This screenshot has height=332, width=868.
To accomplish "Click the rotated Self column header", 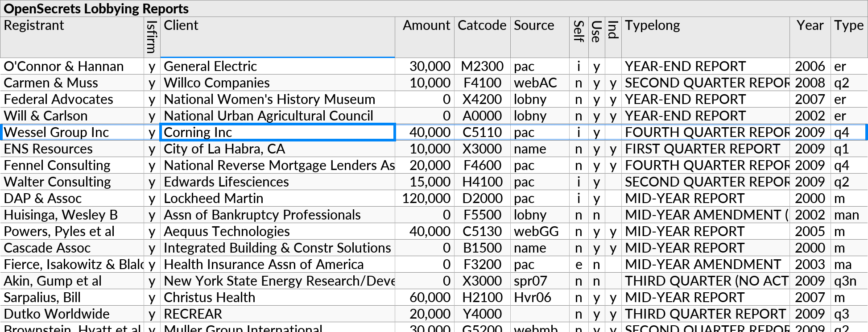I will (579, 37).
